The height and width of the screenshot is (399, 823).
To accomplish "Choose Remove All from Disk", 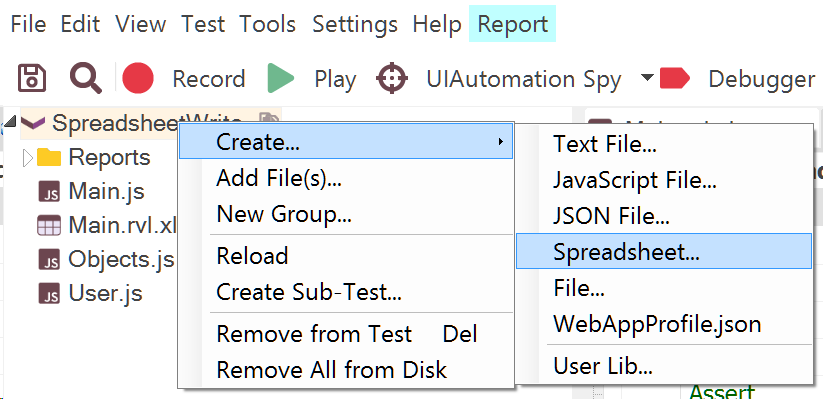I will [x=331, y=370].
